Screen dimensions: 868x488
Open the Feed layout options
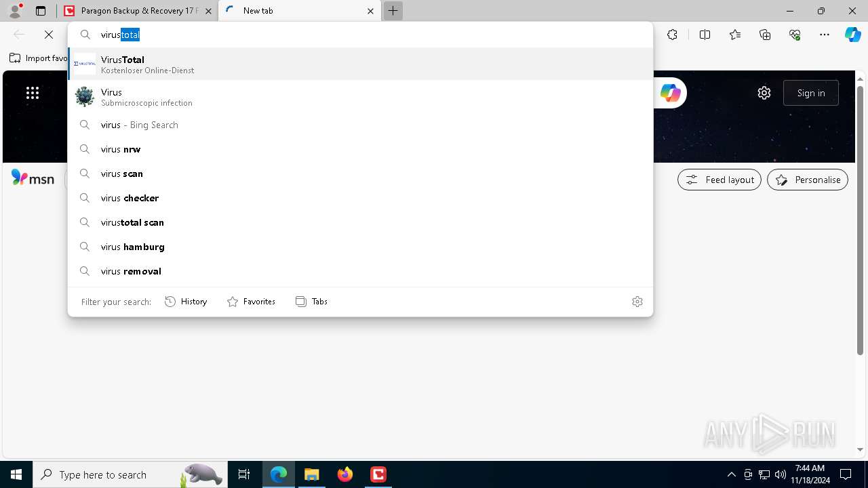[719, 180]
